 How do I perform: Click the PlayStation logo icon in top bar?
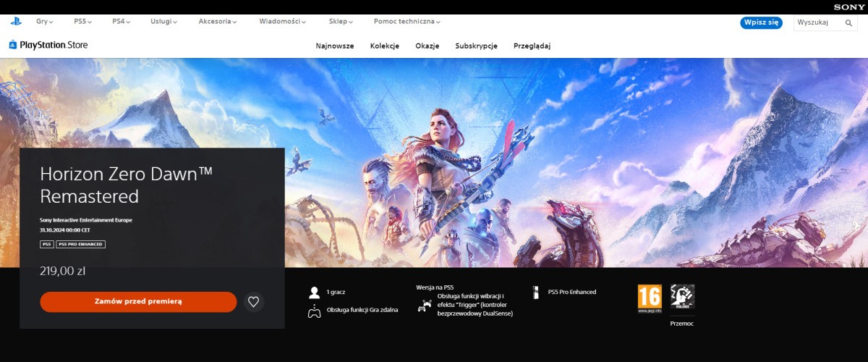pos(16,22)
